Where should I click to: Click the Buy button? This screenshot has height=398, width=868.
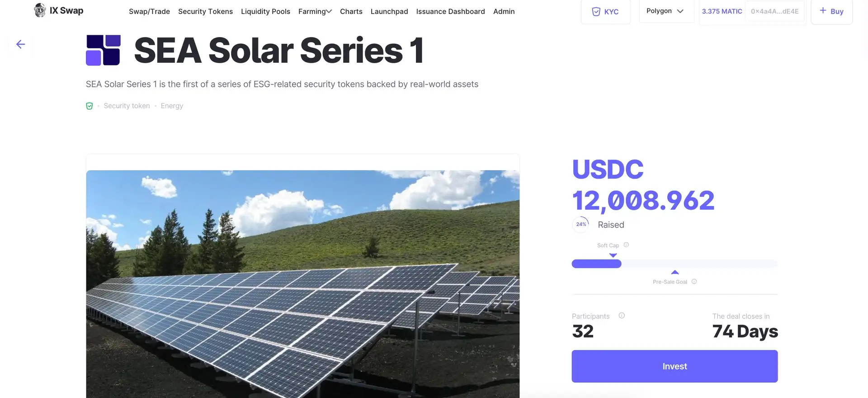click(x=831, y=11)
